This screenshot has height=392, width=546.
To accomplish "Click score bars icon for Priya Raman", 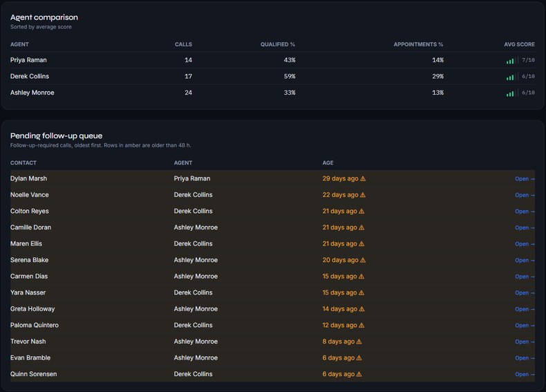I will [x=512, y=60].
